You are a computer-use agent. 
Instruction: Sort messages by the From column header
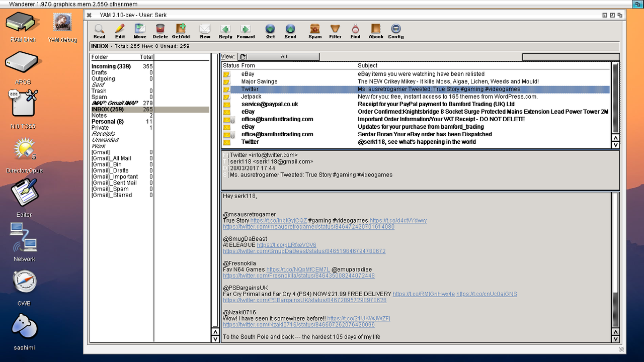(248, 66)
